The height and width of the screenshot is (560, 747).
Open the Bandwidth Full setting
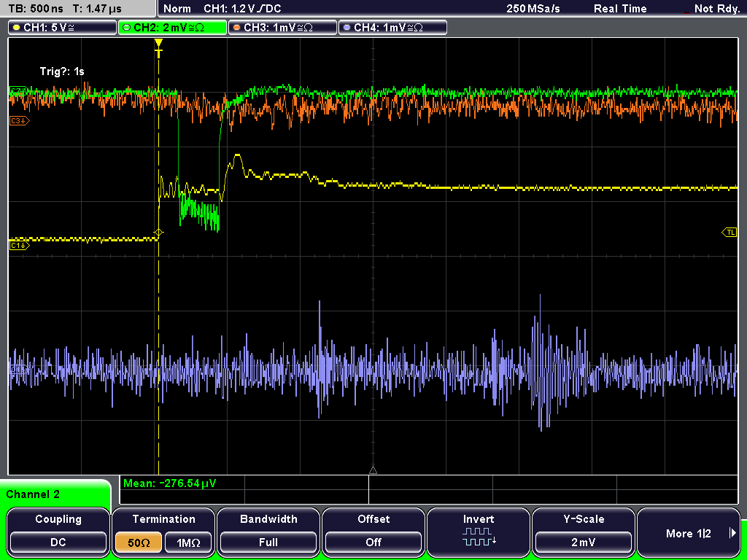268,542
